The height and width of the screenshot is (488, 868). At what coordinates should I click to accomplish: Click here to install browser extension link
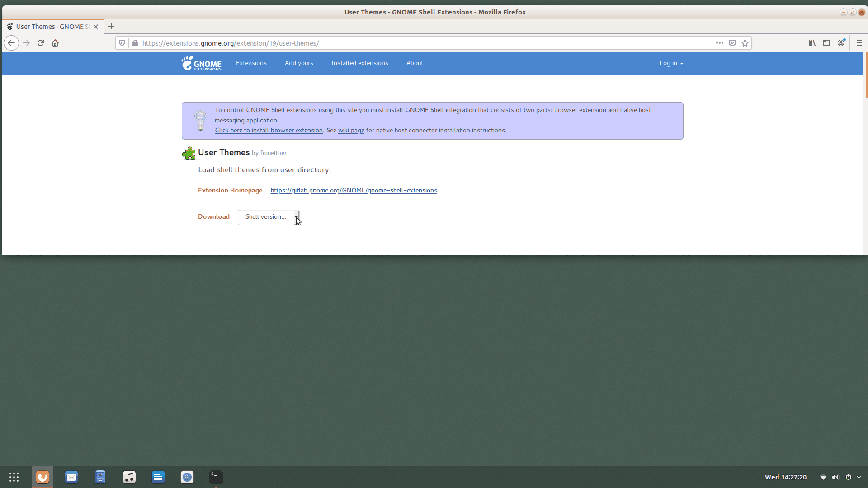click(269, 130)
